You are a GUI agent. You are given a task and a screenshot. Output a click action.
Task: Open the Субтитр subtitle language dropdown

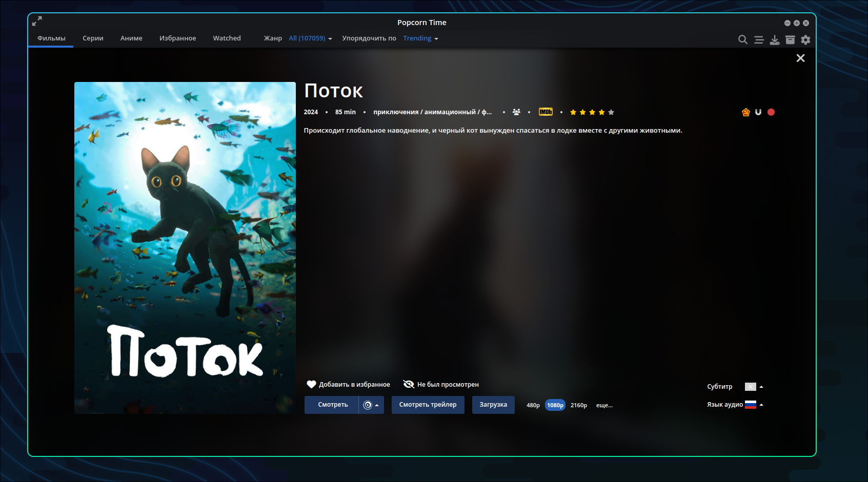pyautogui.click(x=754, y=387)
